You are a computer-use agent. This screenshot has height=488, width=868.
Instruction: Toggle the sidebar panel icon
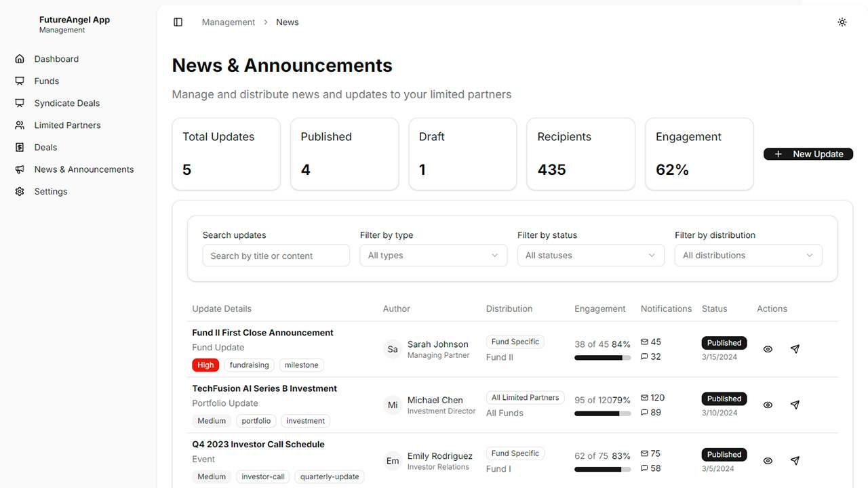click(178, 22)
